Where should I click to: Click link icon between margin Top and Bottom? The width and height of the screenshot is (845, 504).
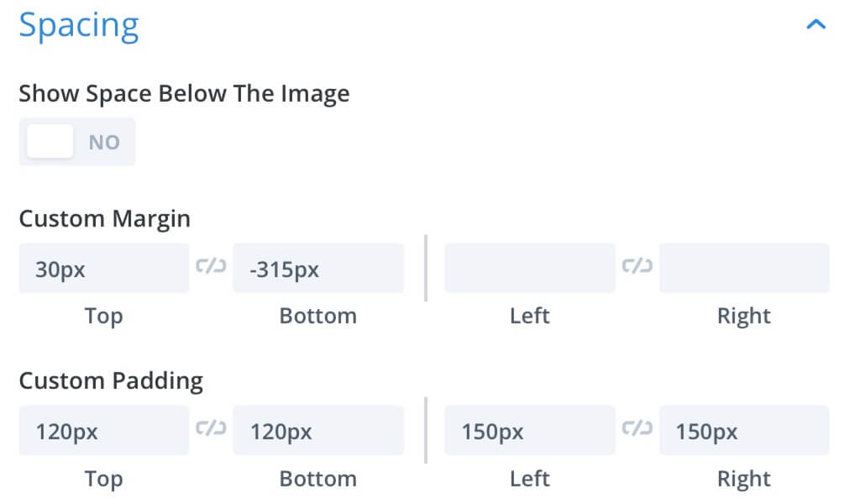point(211,266)
